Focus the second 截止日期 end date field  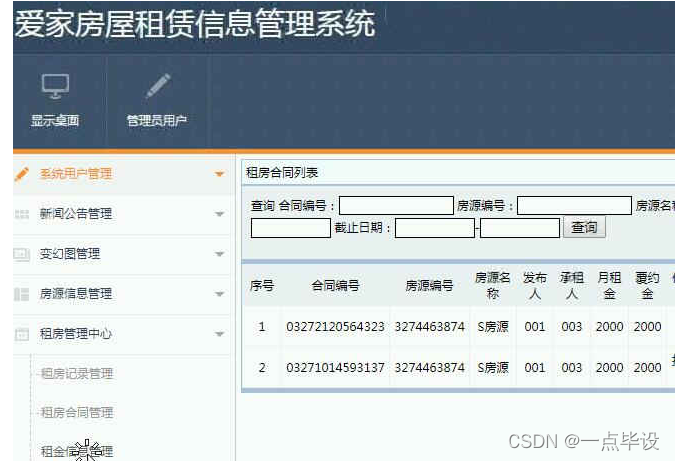520,228
